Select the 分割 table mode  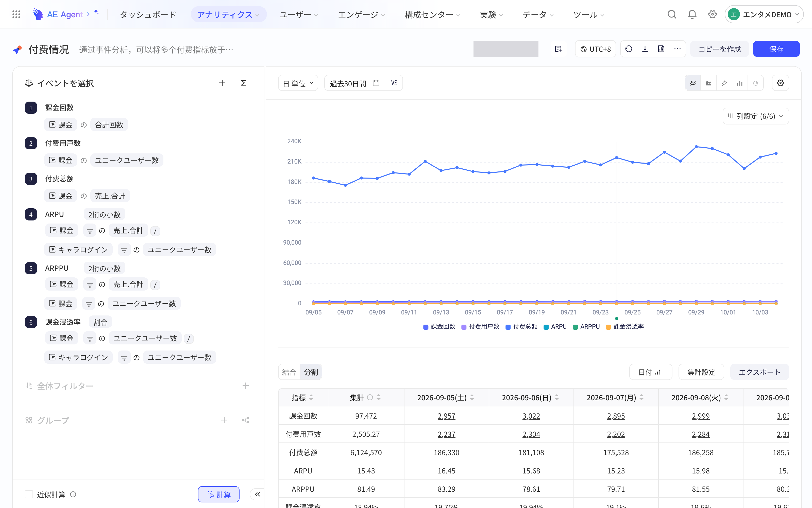(x=311, y=372)
